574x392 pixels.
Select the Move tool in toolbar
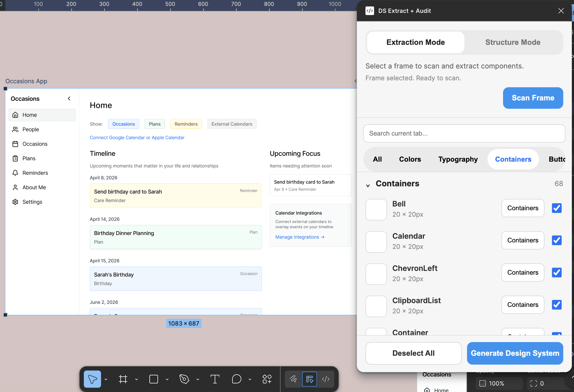click(x=92, y=379)
